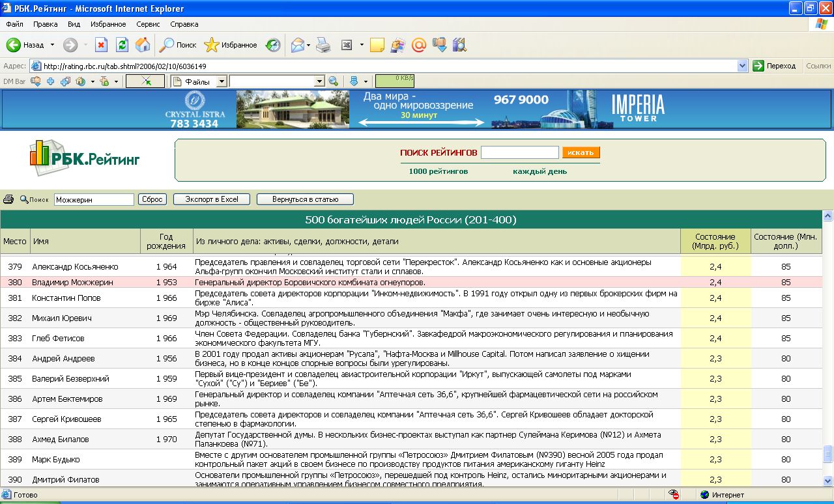Click the first DM Bar icon with the yellow arrow

click(x=36, y=81)
